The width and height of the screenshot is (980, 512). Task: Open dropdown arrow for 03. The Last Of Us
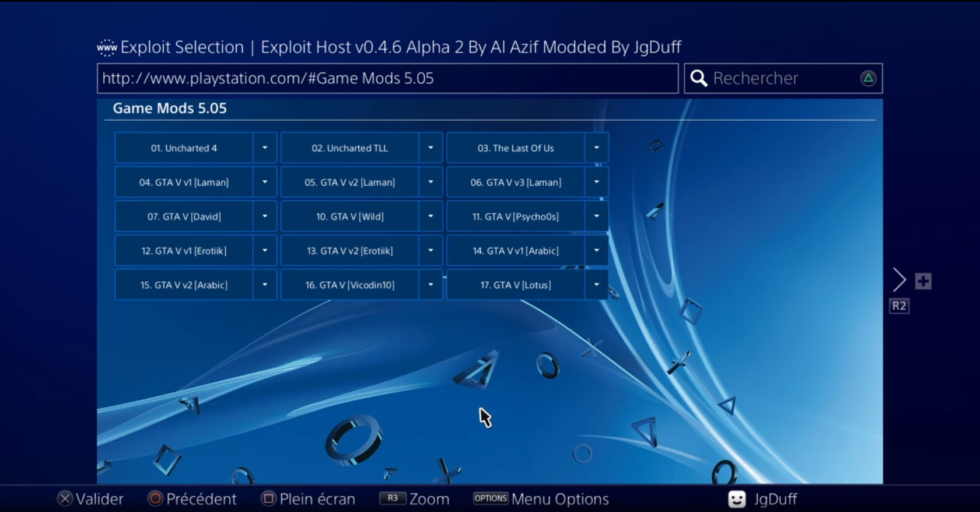tap(596, 148)
